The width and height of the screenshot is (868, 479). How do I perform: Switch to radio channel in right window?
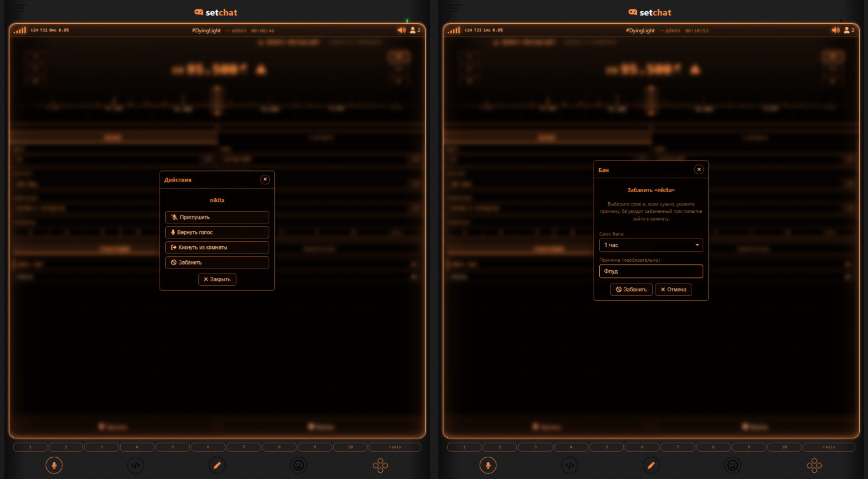(829, 447)
